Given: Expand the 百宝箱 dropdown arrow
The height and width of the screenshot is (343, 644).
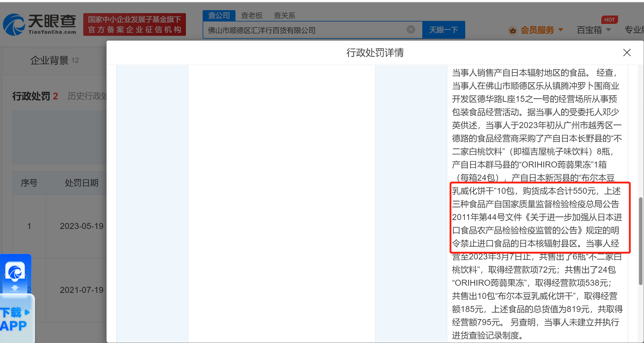Looking at the screenshot, I should point(609,30).
